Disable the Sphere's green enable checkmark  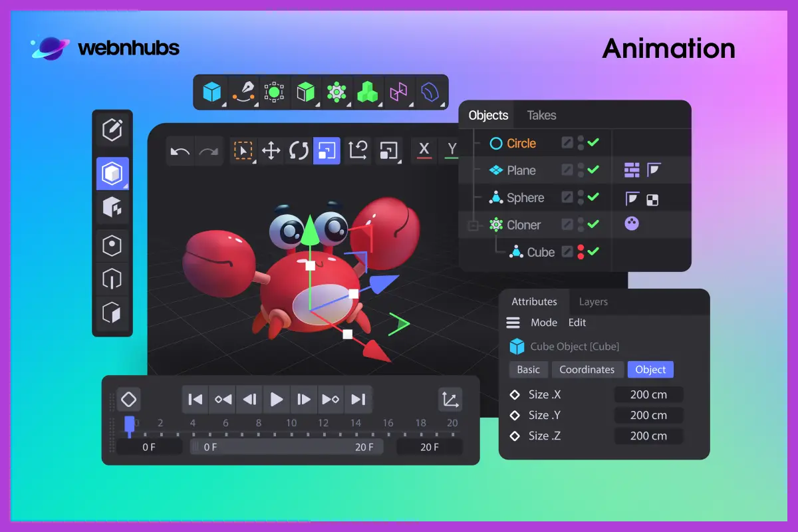point(593,198)
